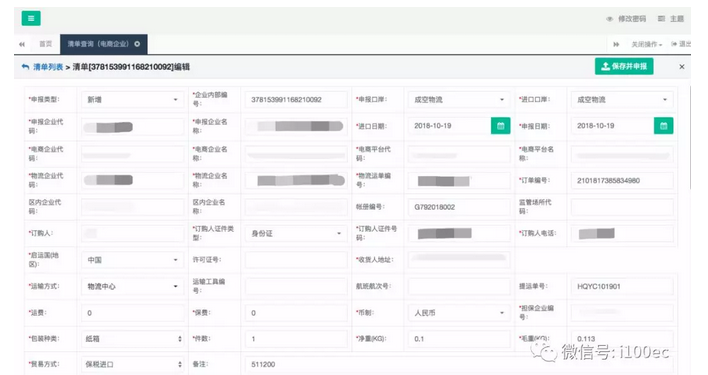Viewport: 708px width, 375px height.
Task: Click the 修改密码 eye icon link
Action: coord(626,19)
